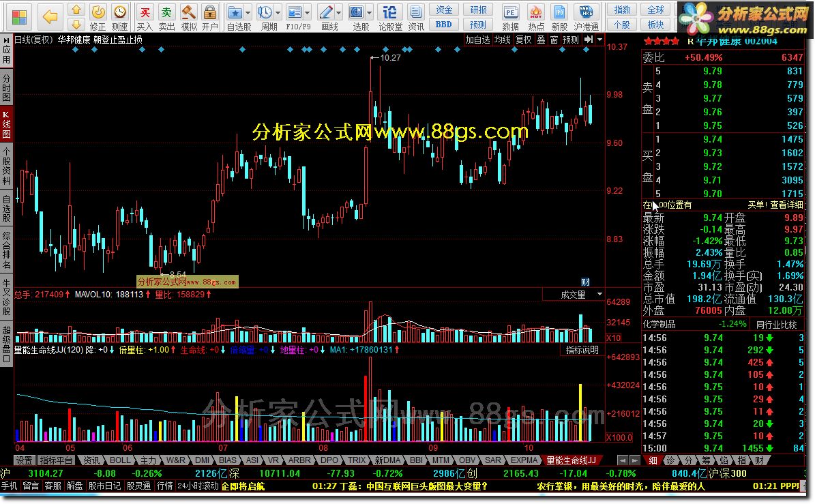Click the 资金 button in toolbar

click(444, 10)
